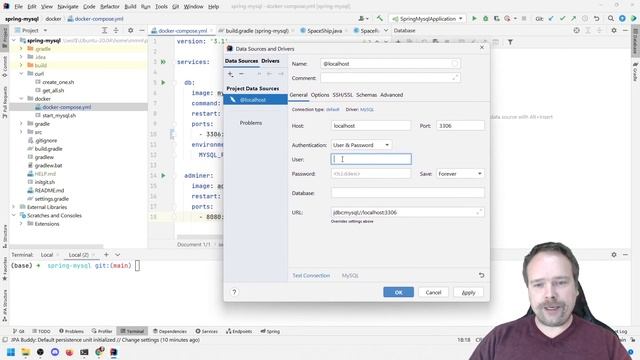This screenshot has height=360, width=640.
Task: Click the Cancel button
Action: pos(433,292)
